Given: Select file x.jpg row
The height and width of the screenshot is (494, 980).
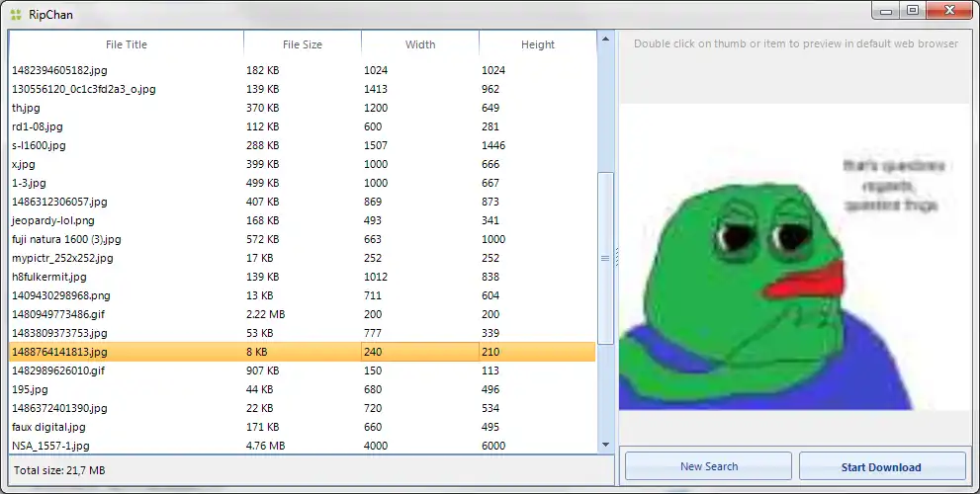Looking at the screenshot, I should pos(303,164).
